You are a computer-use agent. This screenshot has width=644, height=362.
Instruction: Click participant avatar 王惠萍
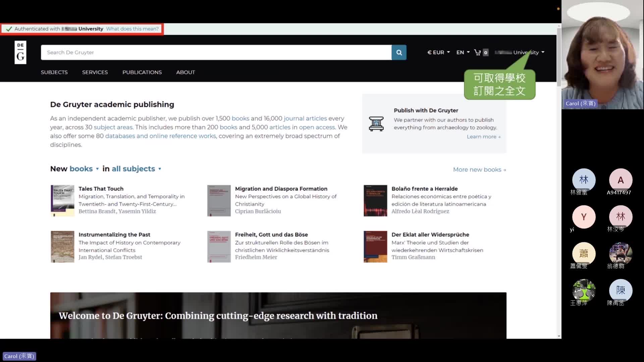[x=584, y=291]
